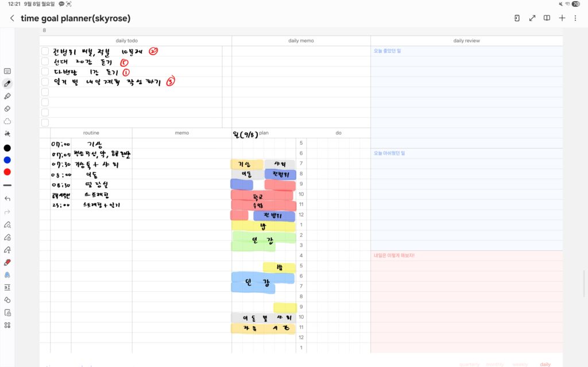Open the reading mode book icon
This screenshot has width=588, height=367.
coord(547,18)
